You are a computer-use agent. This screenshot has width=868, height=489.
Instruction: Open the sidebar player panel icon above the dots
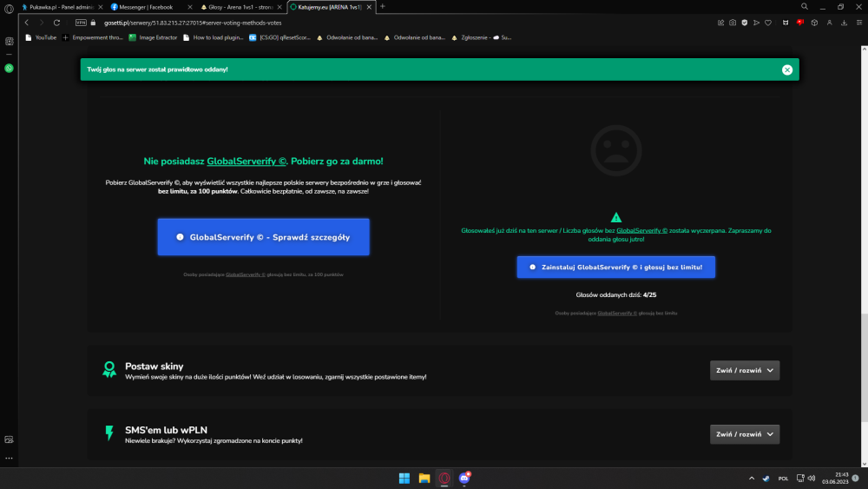pos(9,439)
